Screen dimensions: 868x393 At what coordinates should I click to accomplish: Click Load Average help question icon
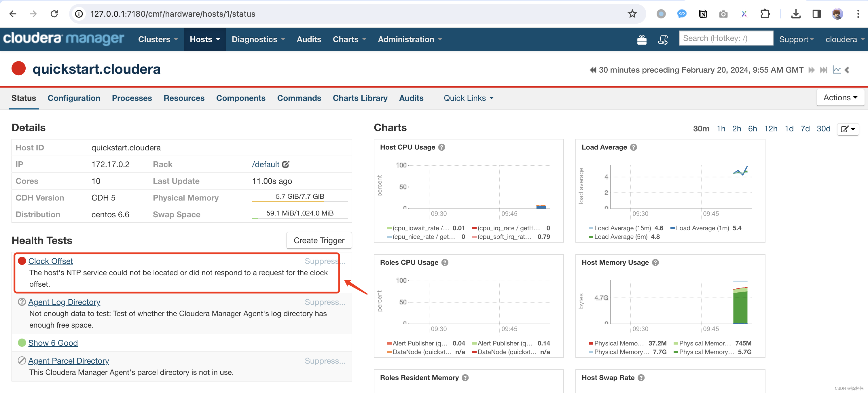coord(634,147)
